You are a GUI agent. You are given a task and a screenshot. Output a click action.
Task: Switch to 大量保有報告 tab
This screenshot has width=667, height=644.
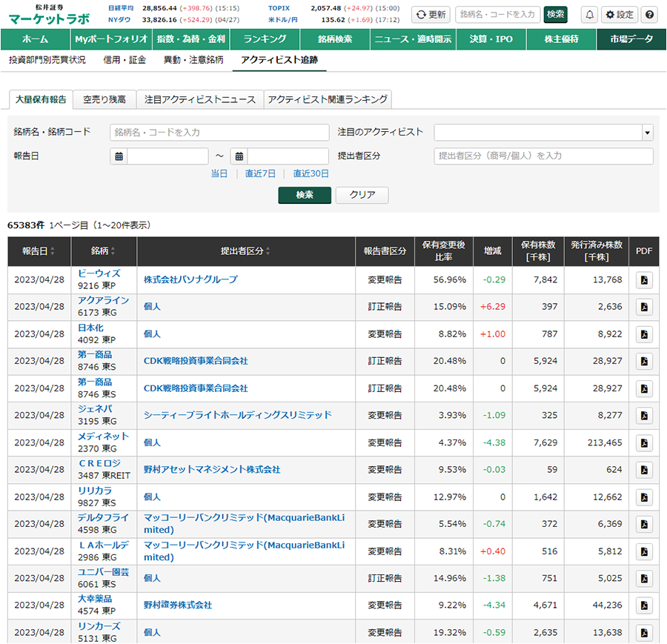41,99
